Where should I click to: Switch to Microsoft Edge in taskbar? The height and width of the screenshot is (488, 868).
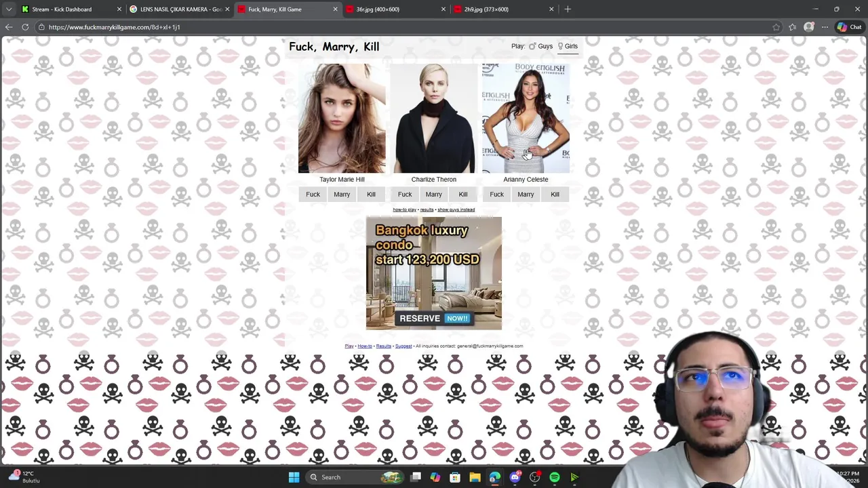pos(494,477)
